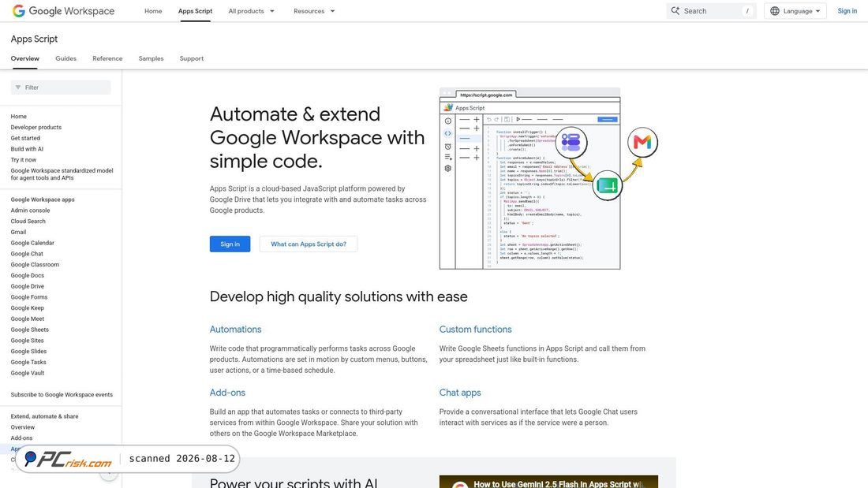
Task: Open the Chat apps link
Action: coord(460,393)
